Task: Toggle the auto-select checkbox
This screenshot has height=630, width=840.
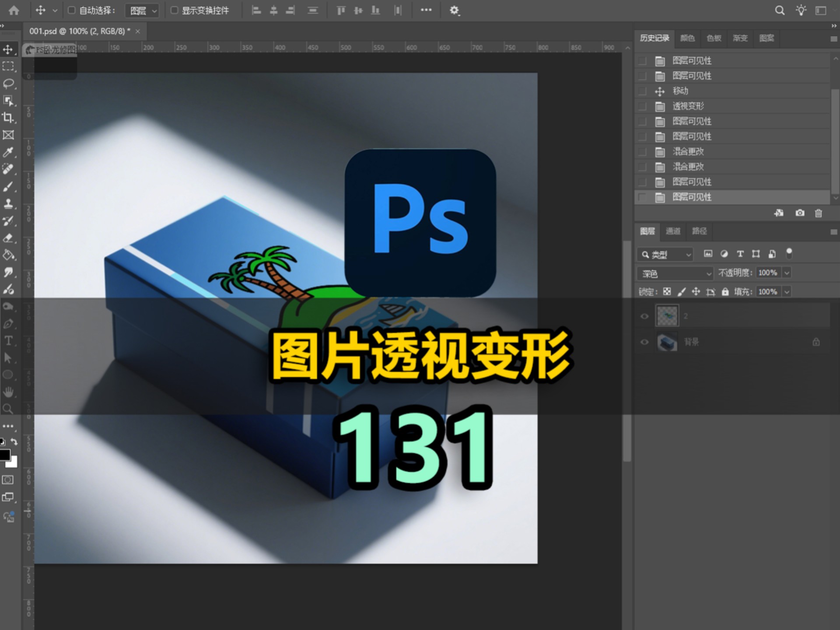Action: pos(72,10)
